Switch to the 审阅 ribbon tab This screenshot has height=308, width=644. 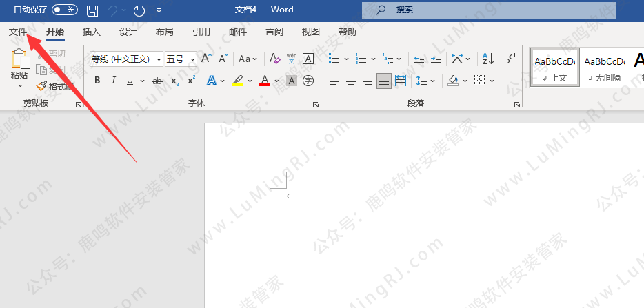point(274,32)
